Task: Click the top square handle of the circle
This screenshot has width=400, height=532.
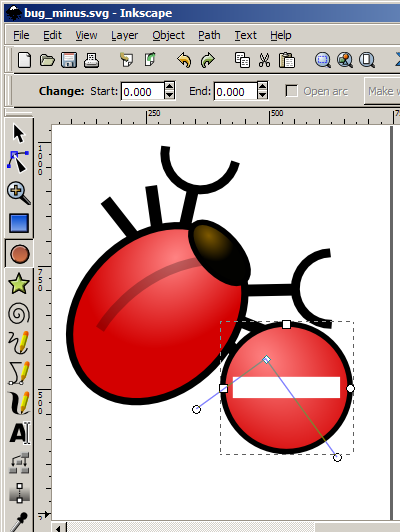Action: [x=286, y=325]
